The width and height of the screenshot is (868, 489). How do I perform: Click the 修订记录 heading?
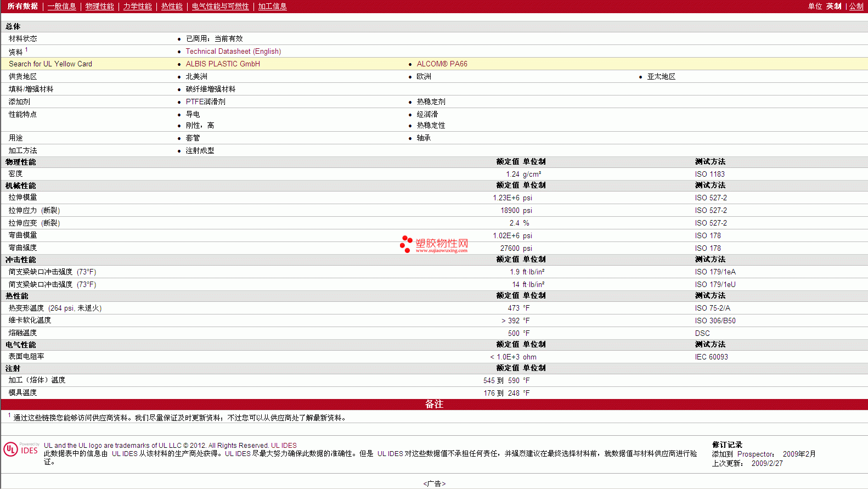point(727,445)
